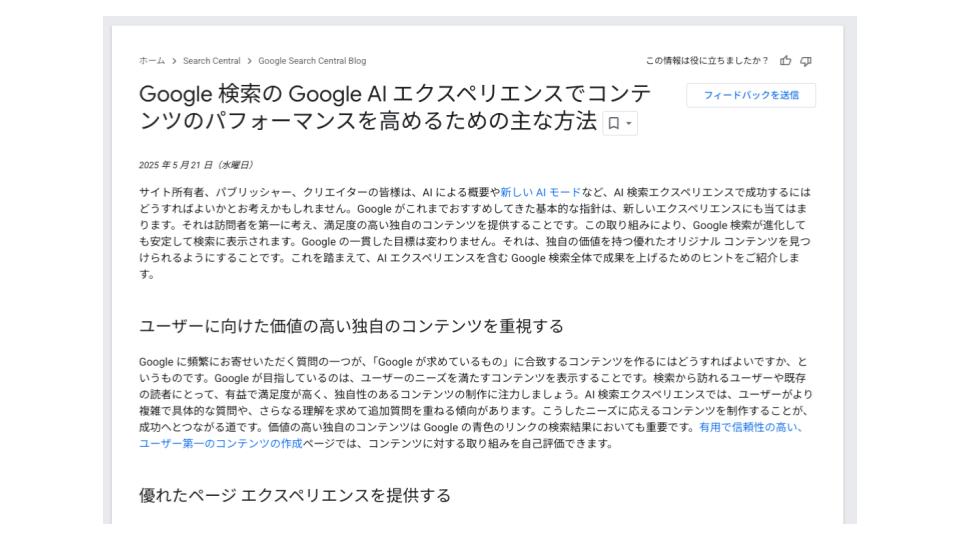
Task: Click the 2025年5月21日 date text
Action: 196,165
